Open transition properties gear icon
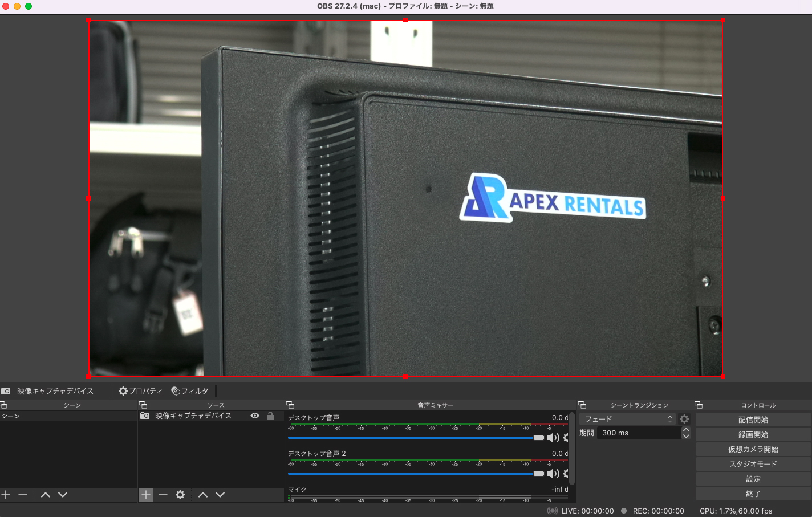This screenshot has height=517, width=812. 684,419
